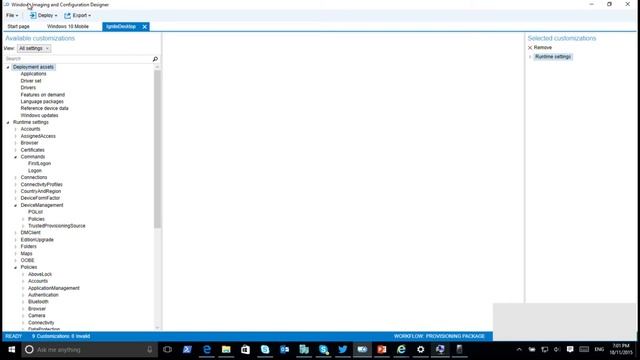This screenshot has width=640, height=360.
Task: Select Runtime settings in Selected customizations
Action: point(553,57)
